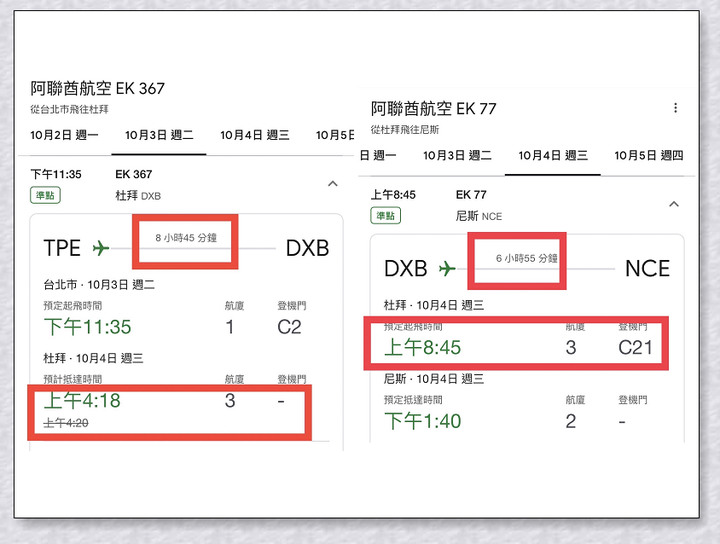Select the 10月3日 週二 tab for EK 367

coord(159,135)
